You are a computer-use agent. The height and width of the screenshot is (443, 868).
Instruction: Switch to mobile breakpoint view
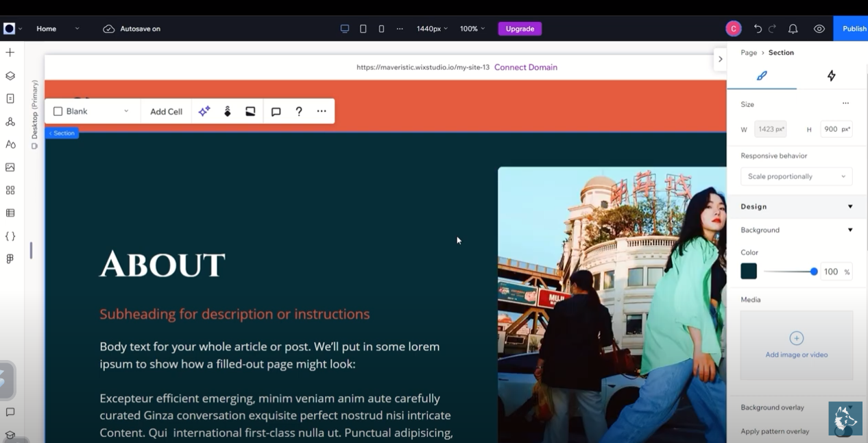(x=381, y=29)
